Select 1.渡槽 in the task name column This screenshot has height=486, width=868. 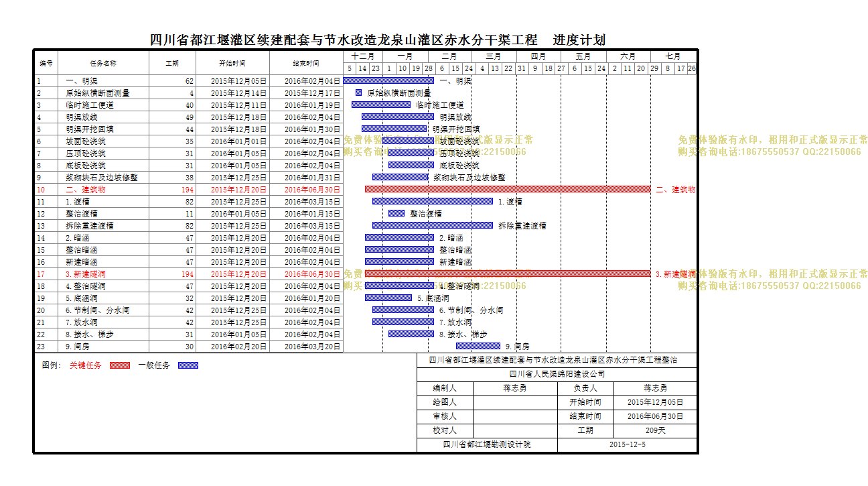(78, 202)
